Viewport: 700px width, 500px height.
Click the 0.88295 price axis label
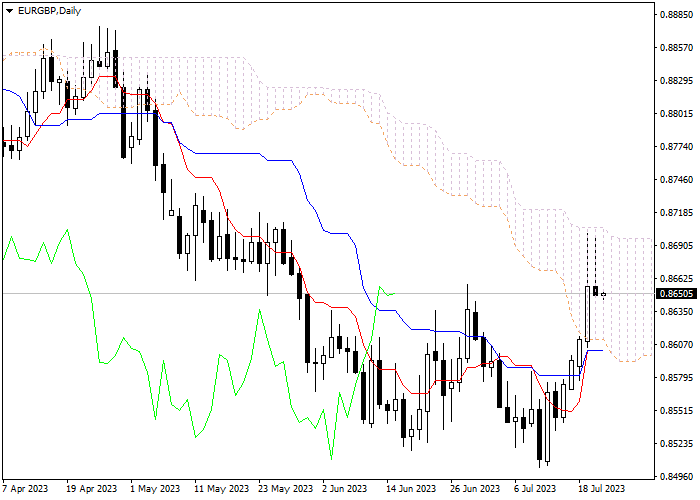point(676,81)
